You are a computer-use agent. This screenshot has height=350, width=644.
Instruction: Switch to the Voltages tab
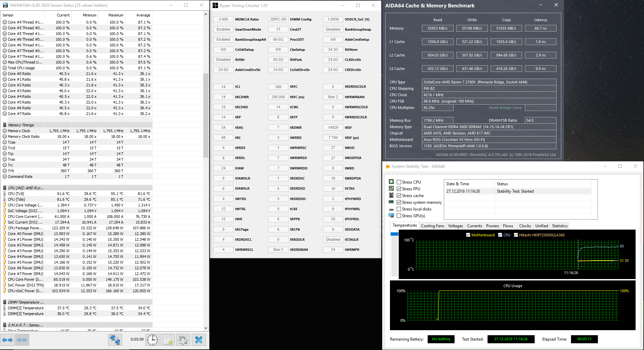click(456, 226)
